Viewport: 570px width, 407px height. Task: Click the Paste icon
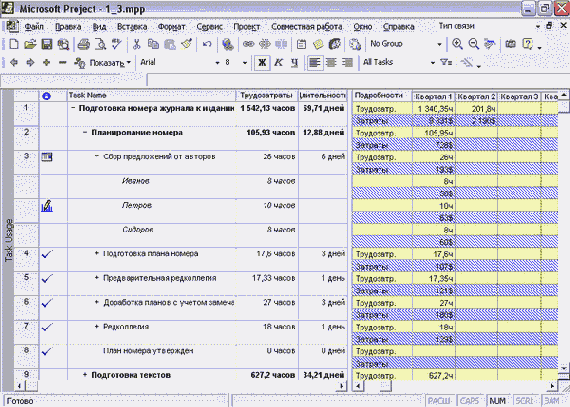170,44
